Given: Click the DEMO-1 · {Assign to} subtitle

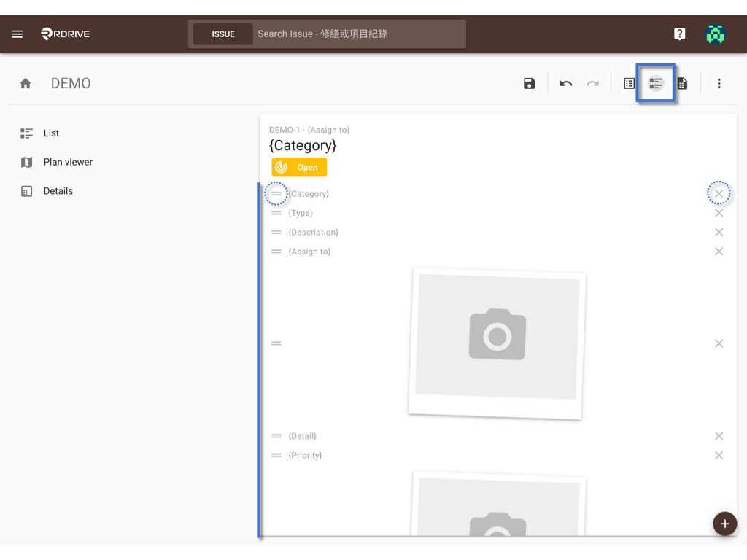Looking at the screenshot, I should 309,130.
